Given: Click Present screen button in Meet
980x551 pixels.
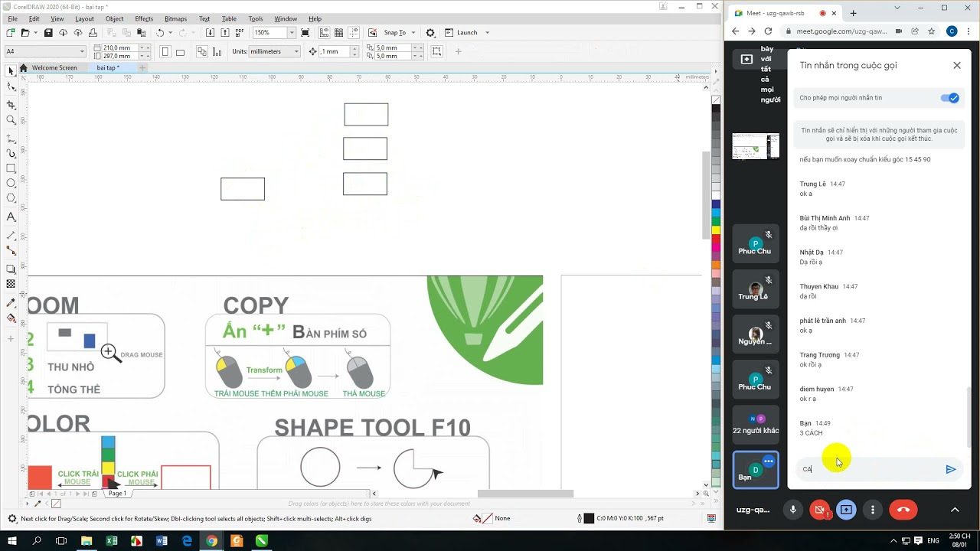Looking at the screenshot, I should 846,510.
